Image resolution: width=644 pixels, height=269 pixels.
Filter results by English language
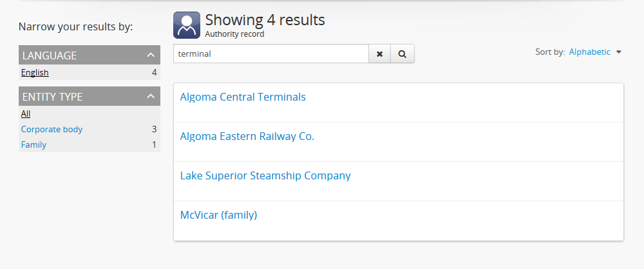[x=35, y=73]
